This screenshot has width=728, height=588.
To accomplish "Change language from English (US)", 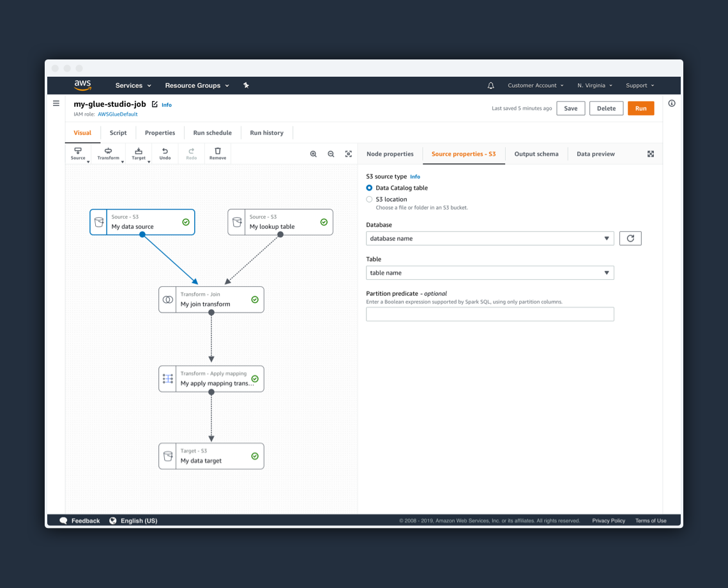I will tap(139, 521).
